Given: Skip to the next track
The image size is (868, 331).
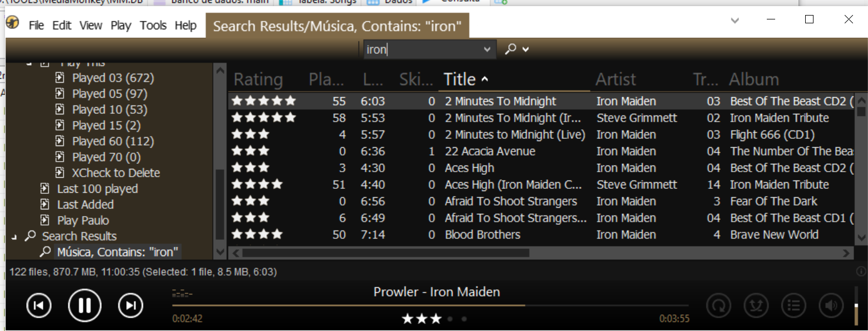Looking at the screenshot, I should click(x=131, y=305).
